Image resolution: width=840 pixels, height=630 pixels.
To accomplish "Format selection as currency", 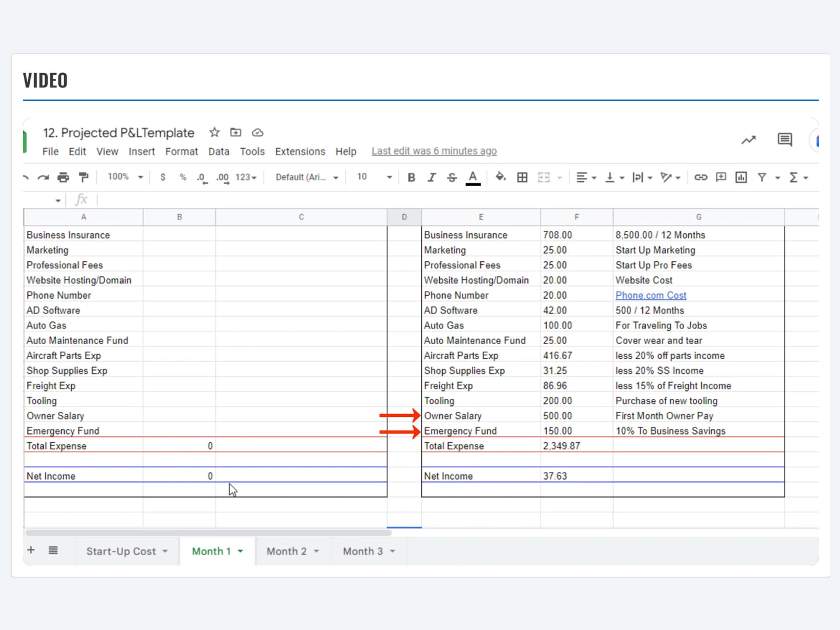I will (163, 177).
